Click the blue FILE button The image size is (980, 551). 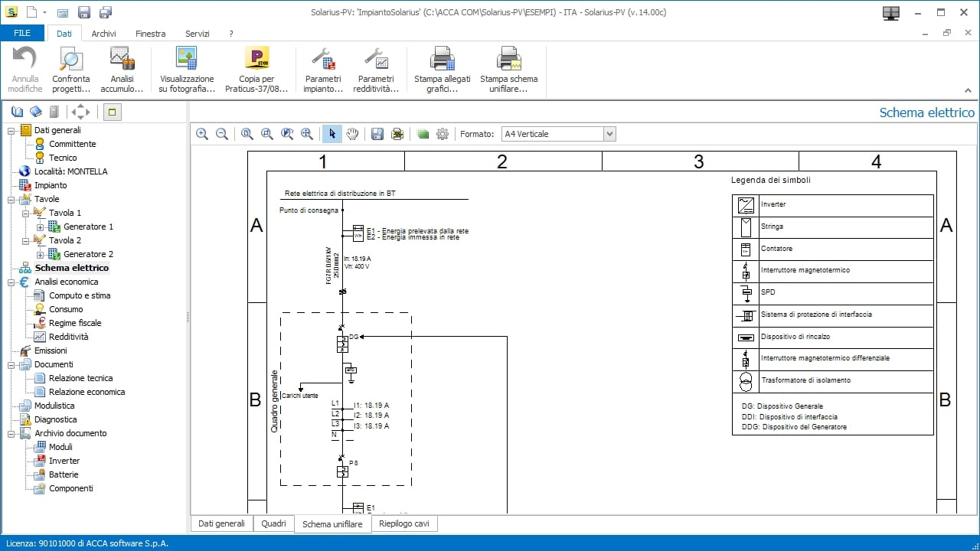[22, 34]
